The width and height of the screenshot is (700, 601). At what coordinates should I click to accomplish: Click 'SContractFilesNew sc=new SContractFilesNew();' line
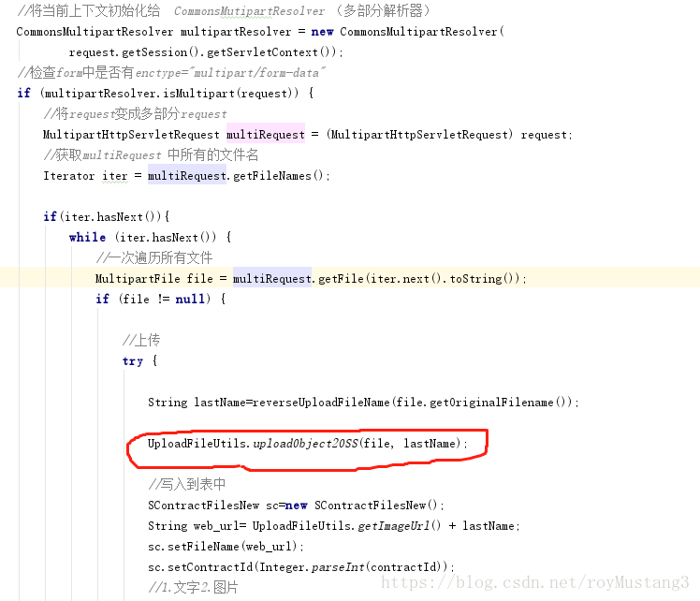click(x=296, y=506)
